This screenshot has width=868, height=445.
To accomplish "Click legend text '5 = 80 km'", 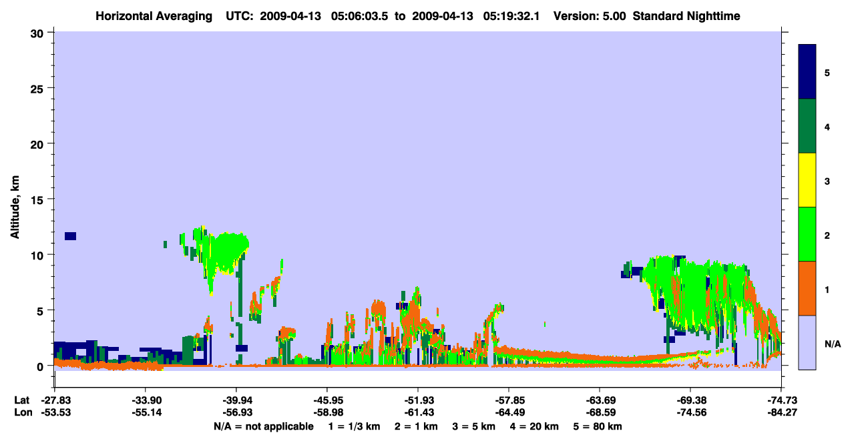I will 598,426.
